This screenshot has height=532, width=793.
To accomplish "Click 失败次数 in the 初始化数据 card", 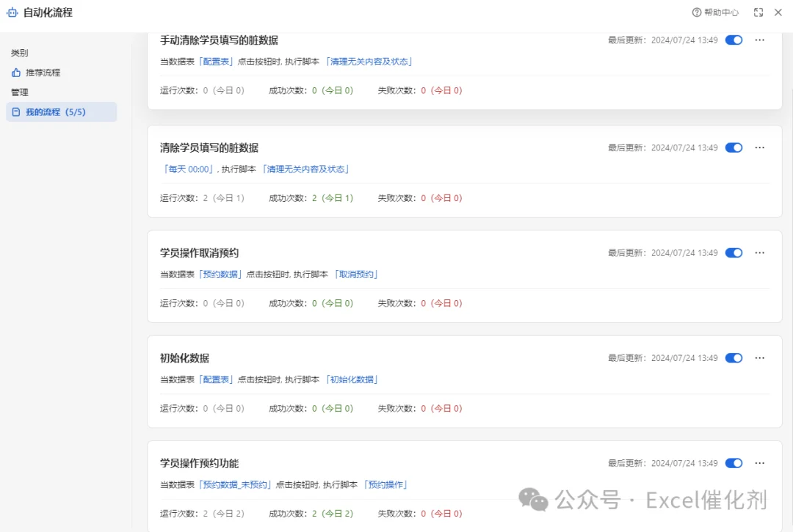I will coord(420,408).
